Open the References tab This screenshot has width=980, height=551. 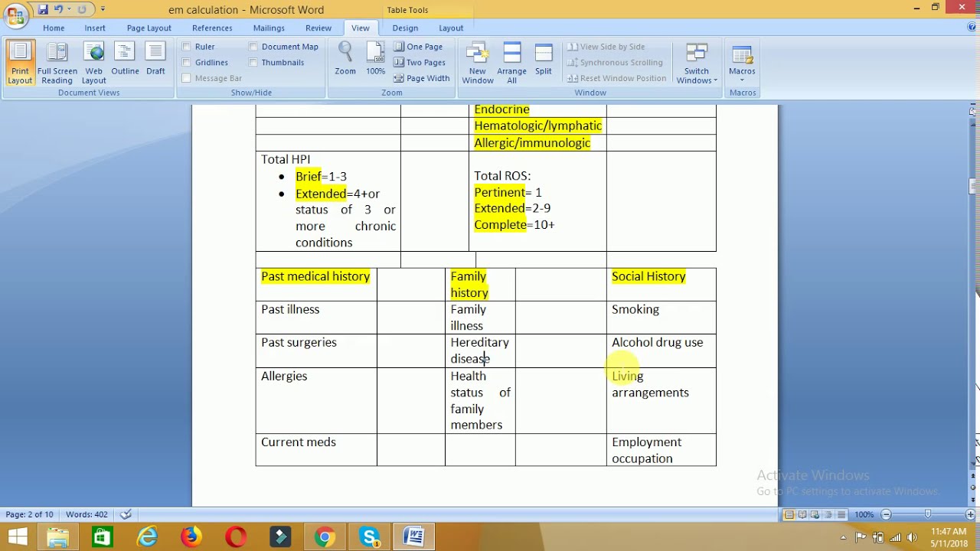click(212, 28)
